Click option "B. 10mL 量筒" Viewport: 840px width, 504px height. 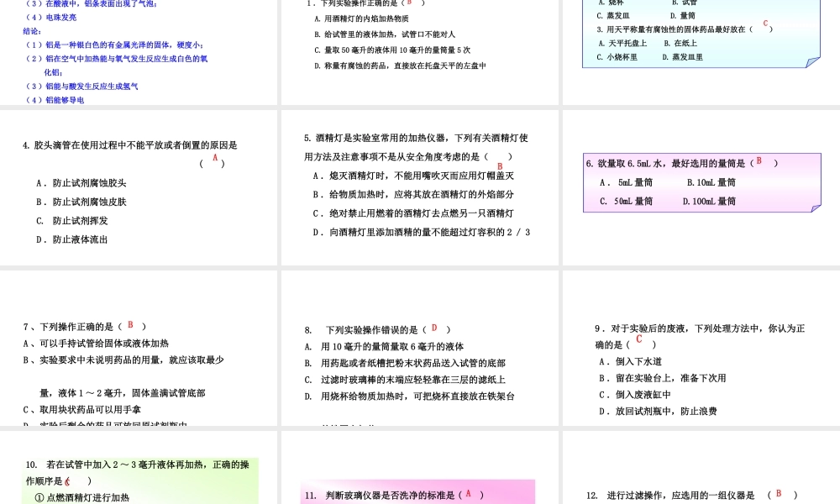coord(711,182)
